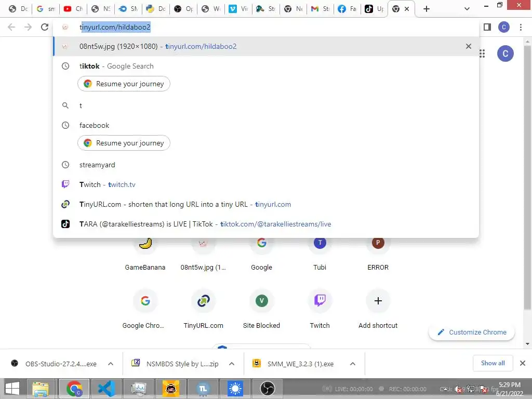Switch to the Facebook tab
532x399 pixels.
[348, 9]
